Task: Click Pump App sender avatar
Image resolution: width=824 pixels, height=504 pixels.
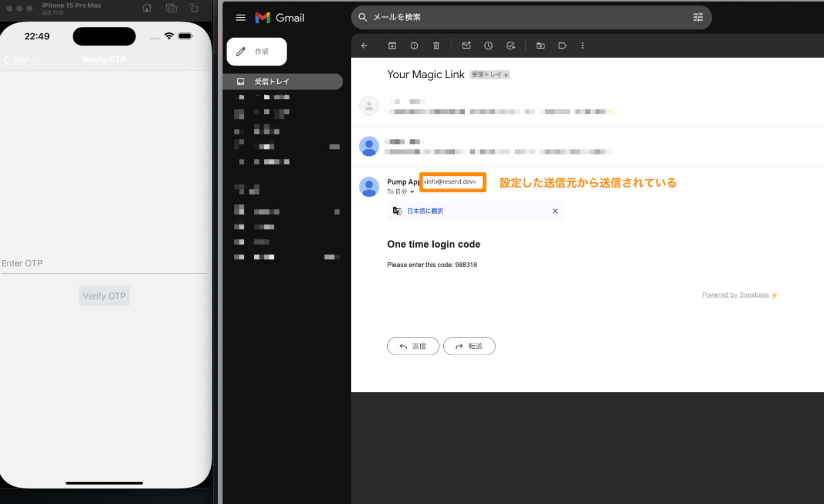Action: pyautogui.click(x=369, y=186)
